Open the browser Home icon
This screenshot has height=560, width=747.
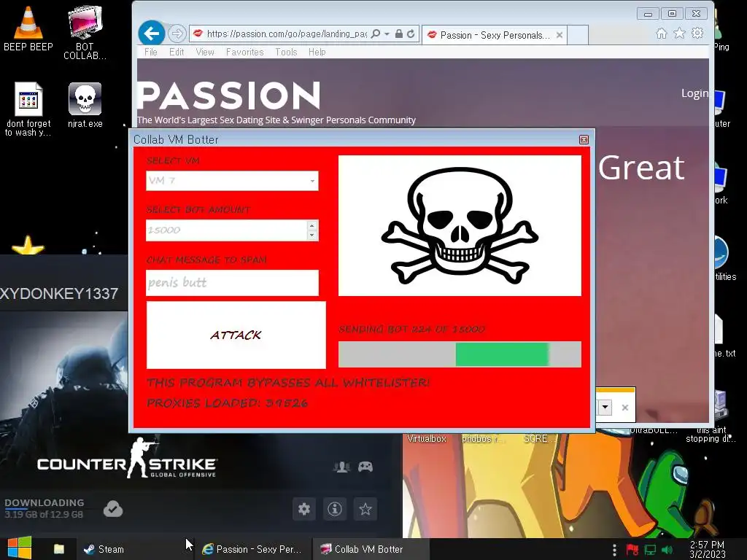[x=661, y=34]
